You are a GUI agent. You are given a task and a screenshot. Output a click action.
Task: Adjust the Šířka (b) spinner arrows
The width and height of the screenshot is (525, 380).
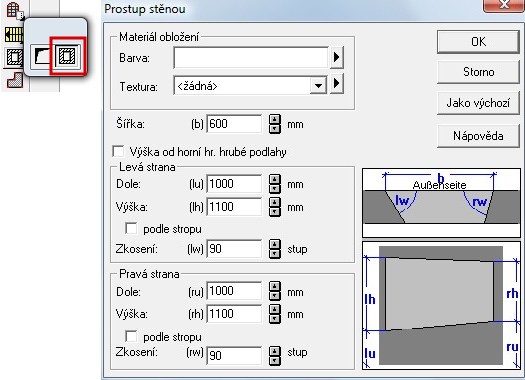coord(275,124)
